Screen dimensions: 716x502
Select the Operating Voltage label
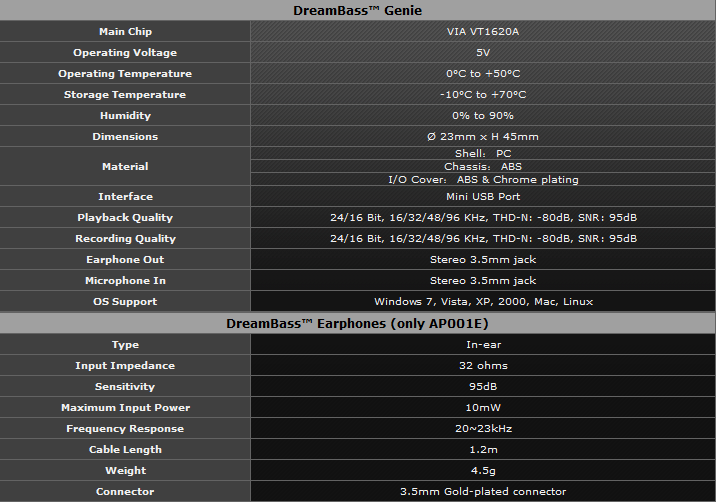click(x=125, y=53)
